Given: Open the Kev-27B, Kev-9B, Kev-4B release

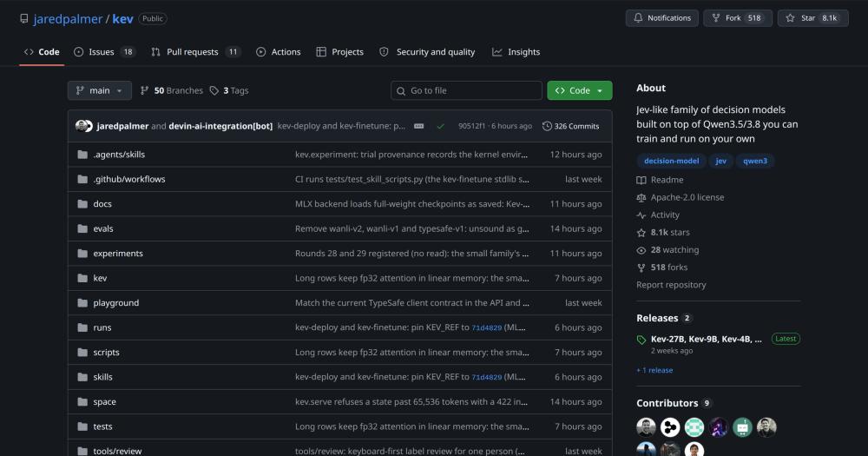Looking at the screenshot, I should pyautogui.click(x=706, y=339).
